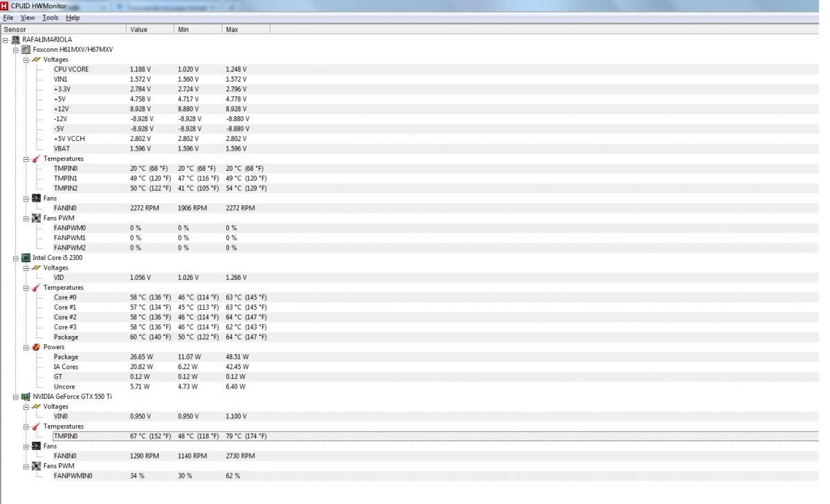Select the Core #0 temperature row

tap(436, 297)
